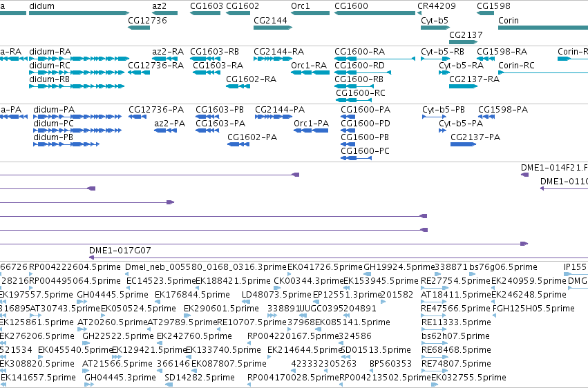588x388 pixels.
Task: Click EST EK041726.5prime
Action: click(x=325, y=267)
